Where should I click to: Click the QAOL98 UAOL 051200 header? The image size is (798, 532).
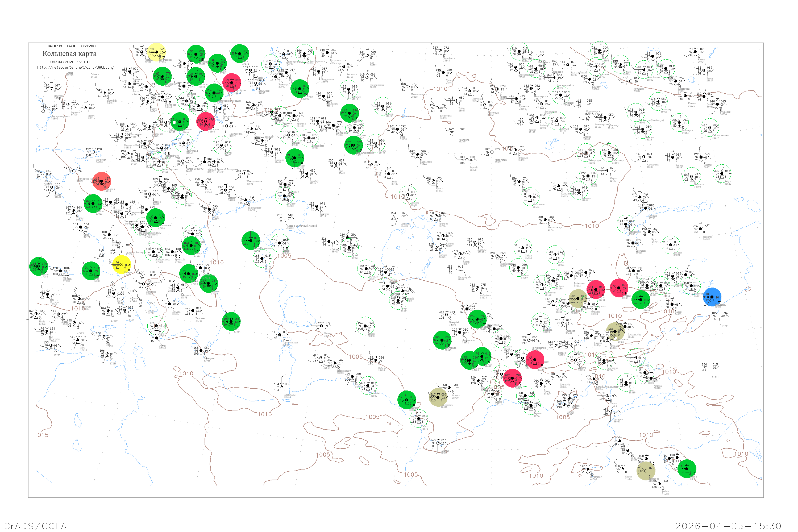click(71, 46)
